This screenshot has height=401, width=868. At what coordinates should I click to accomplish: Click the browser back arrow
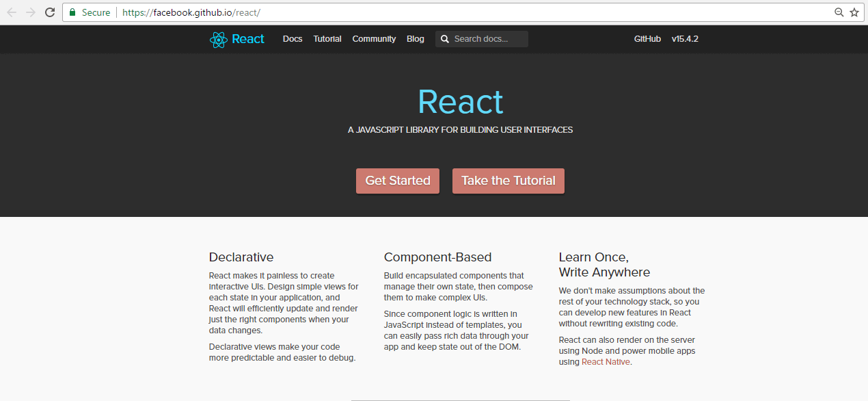(x=12, y=12)
